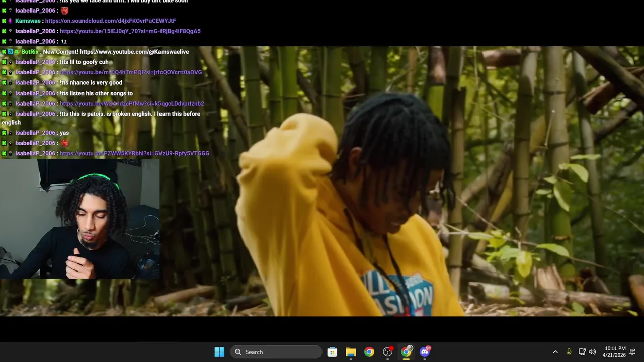
Task: Click the Kick logo beside BotRix
Action: click(x=4, y=52)
